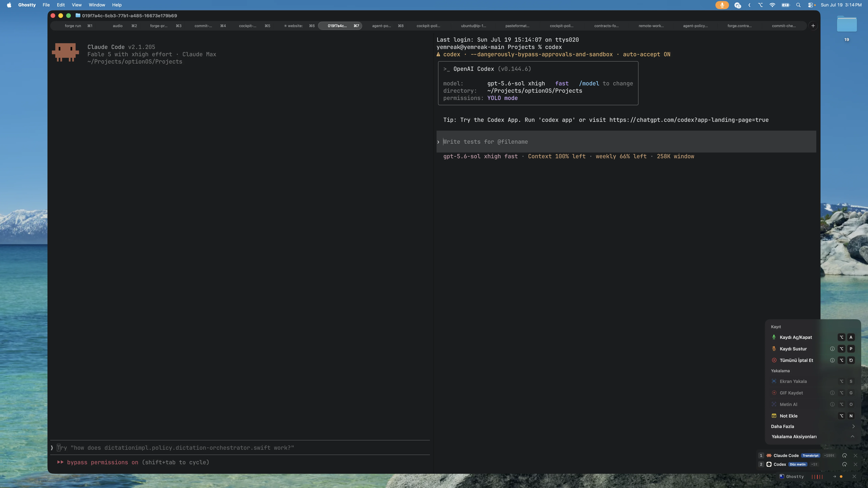Show info for GIF Kaydet
Screen dimensions: 868x488
click(x=832, y=393)
